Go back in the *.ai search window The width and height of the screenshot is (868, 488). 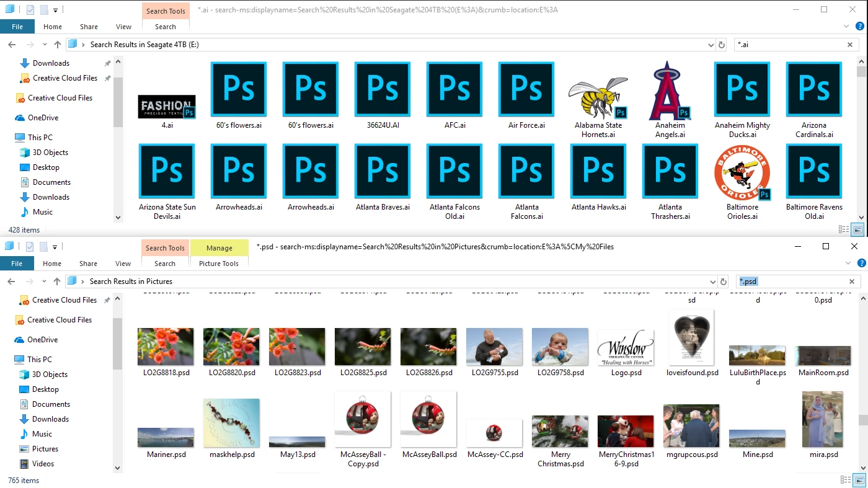point(12,45)
